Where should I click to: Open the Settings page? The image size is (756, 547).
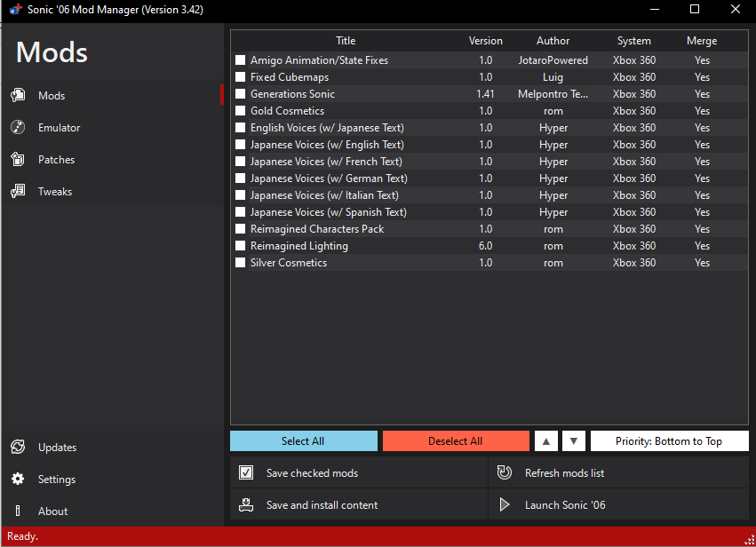click(x=112, y=479)
